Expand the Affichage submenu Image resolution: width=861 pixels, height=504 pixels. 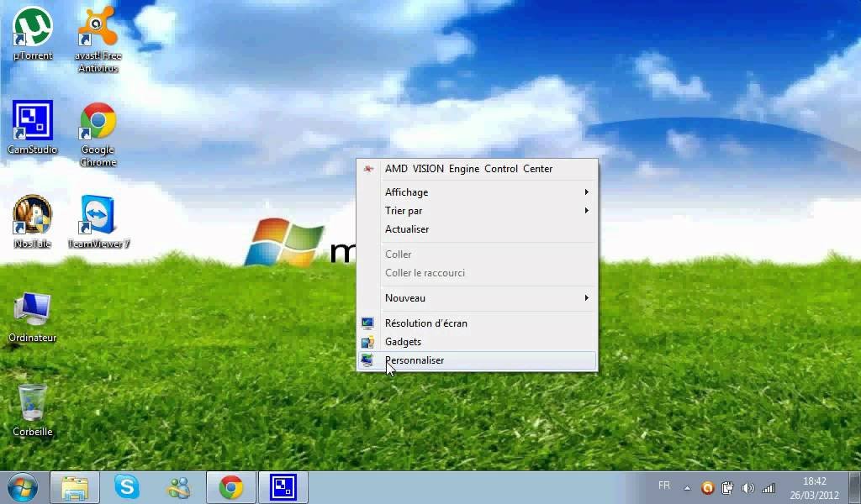pyautogui.click(x=406, y=192)
